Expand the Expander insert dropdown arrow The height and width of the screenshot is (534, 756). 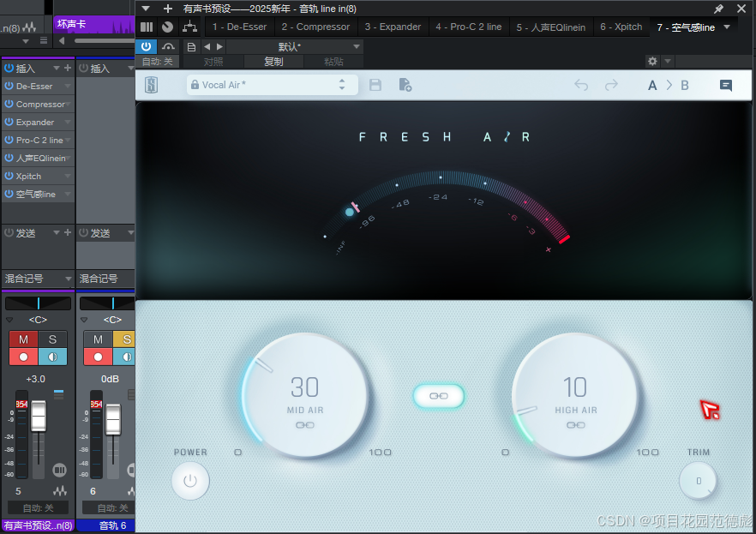click(x=68, y=122)
